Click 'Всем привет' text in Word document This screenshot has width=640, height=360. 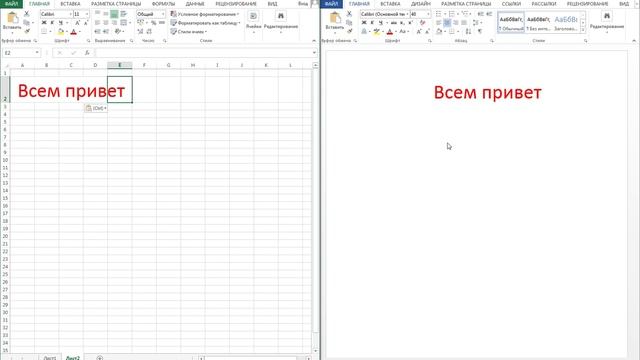(487, 93)
